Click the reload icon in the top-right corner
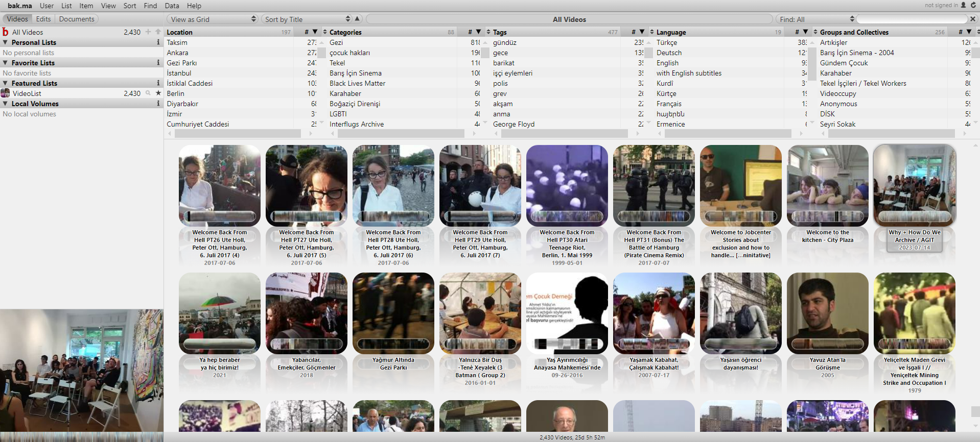The width and height of the screenshot is (980, 442). tap(973, 5)
